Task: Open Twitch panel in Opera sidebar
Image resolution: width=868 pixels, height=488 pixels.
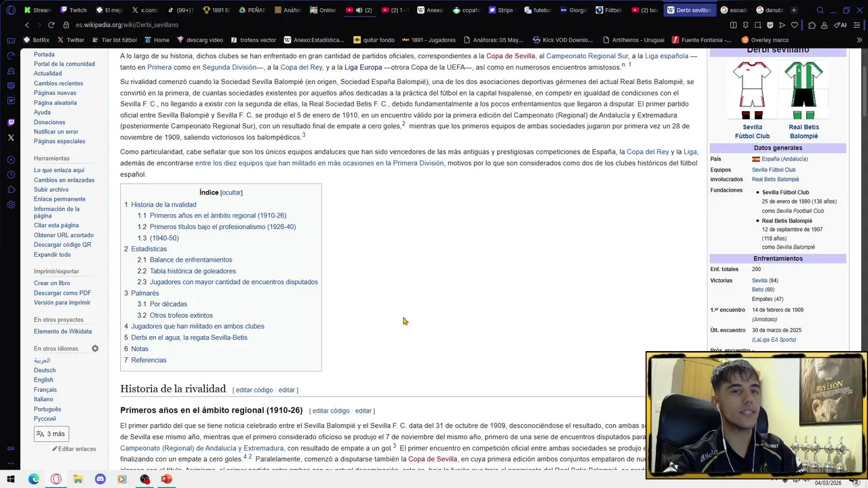Action: click(x=11, y=123)
